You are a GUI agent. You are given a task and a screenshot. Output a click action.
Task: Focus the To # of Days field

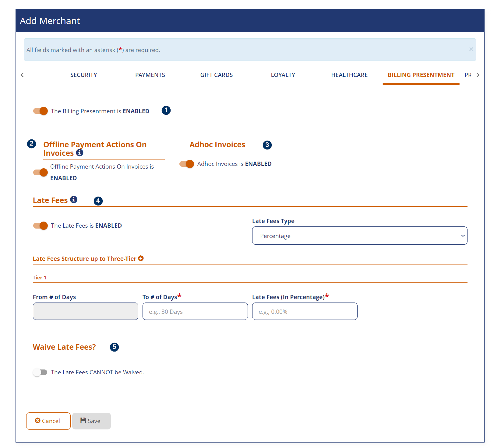(x=195, y=311)
